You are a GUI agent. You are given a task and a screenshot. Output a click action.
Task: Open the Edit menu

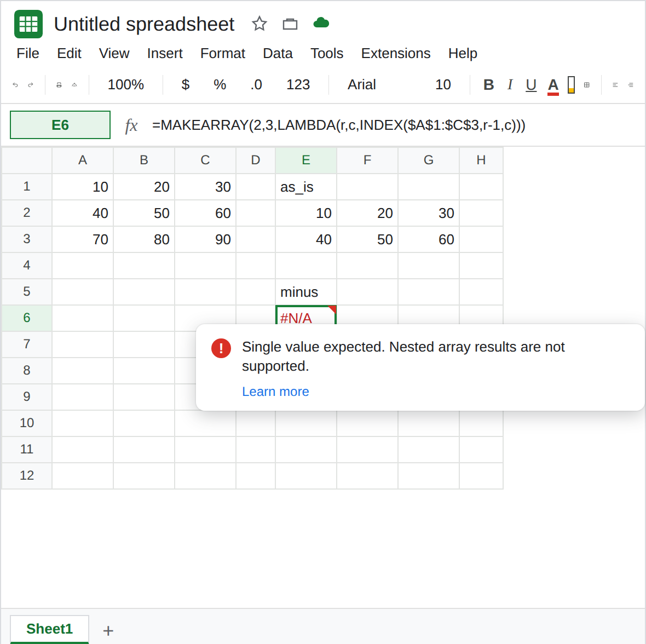69,53
